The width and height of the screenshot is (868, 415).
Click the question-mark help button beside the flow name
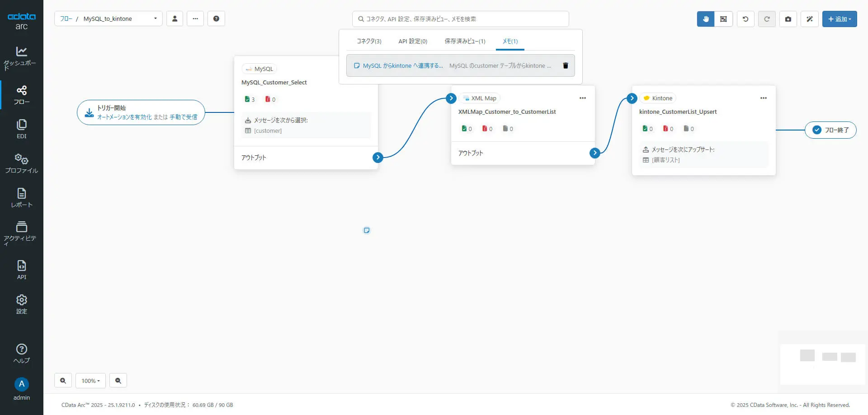tap(216, 19)
